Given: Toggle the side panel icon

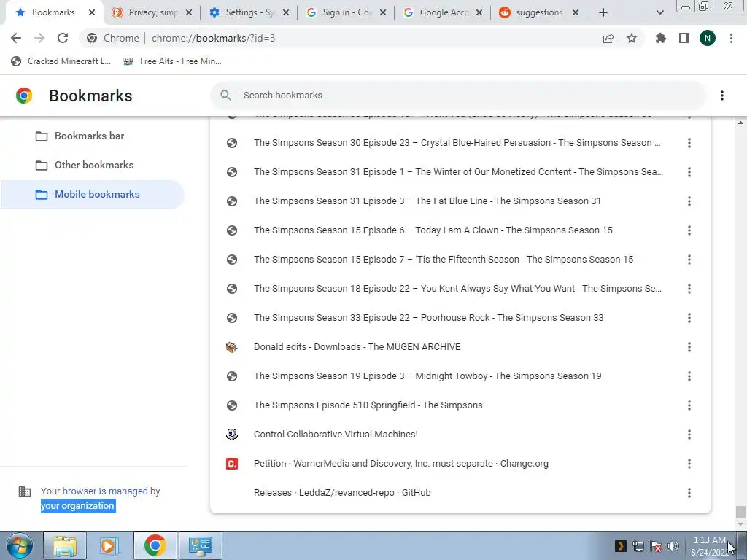Looking at the screenshot, I should click(684, 38).
